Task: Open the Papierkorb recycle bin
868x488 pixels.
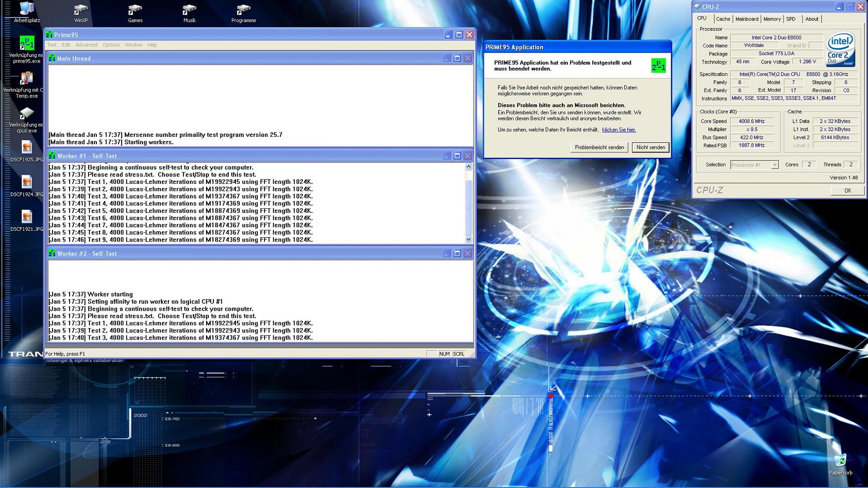Action: (x=840, y=464)
